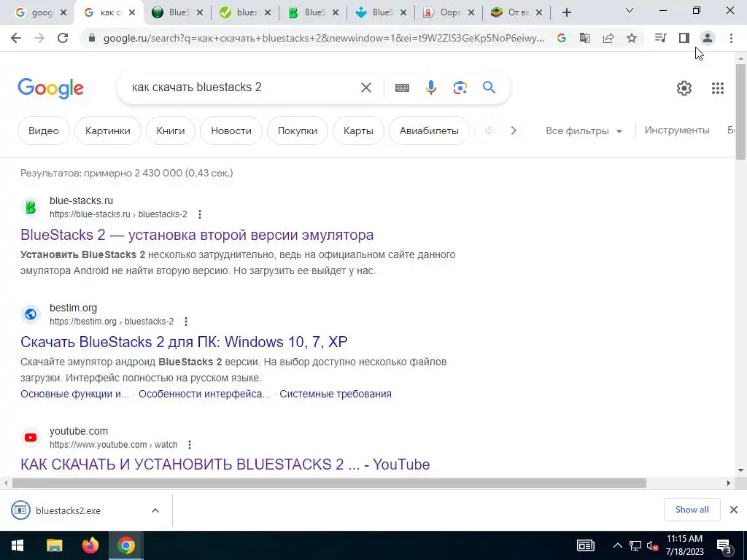The width and height of the screenshot is (747, 560).
Task: Open the Chrome three-dot menu
Action: 731,38
